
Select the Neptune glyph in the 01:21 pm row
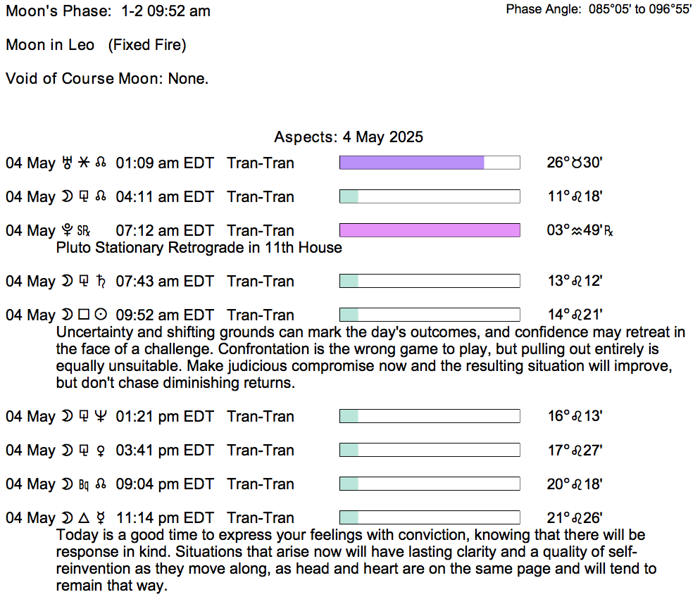point(101,417)
